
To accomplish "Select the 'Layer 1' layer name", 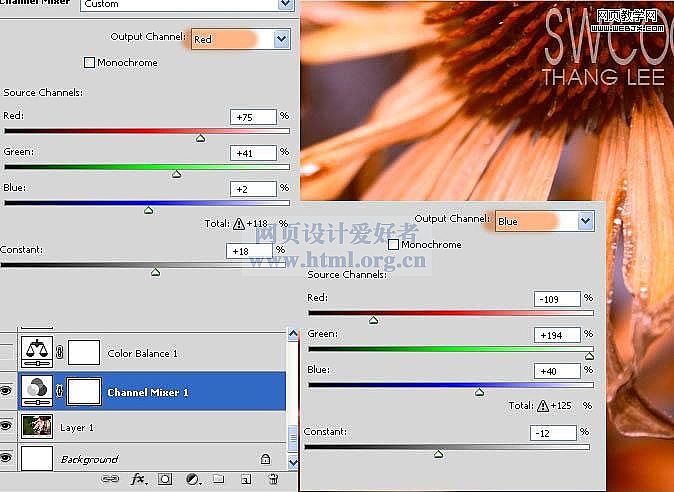I will click(77, 428).
